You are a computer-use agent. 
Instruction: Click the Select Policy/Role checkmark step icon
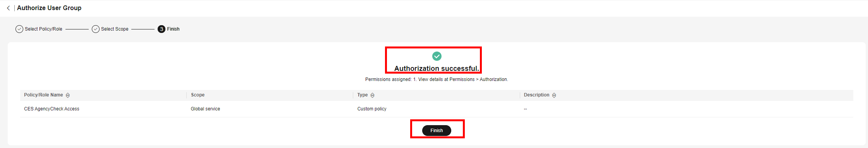(x=19, y=29)
